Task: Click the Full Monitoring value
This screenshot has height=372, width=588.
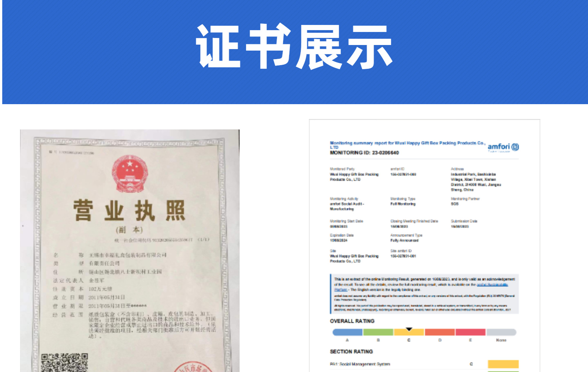Action: point(403,204)
